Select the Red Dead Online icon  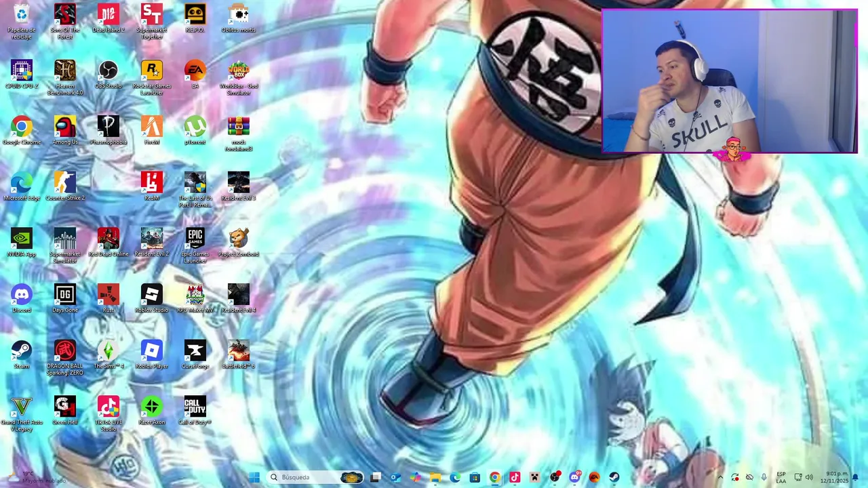108,243
